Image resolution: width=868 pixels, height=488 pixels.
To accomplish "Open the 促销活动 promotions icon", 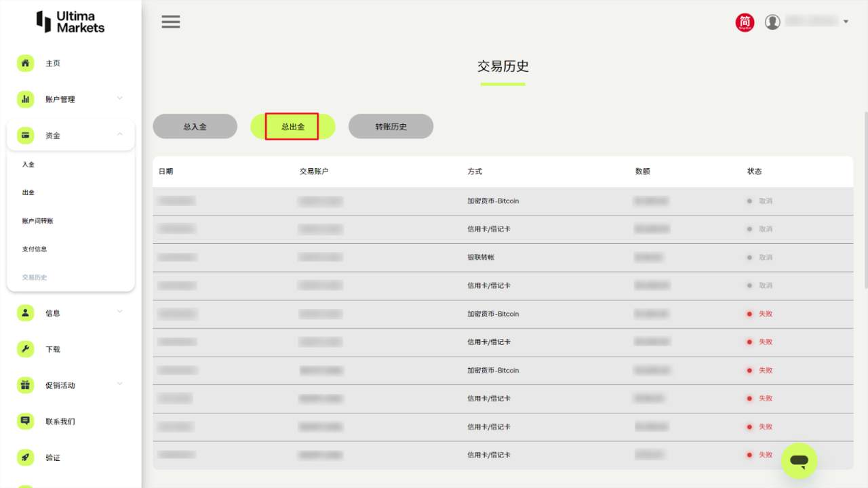I will tap(25, 385).
